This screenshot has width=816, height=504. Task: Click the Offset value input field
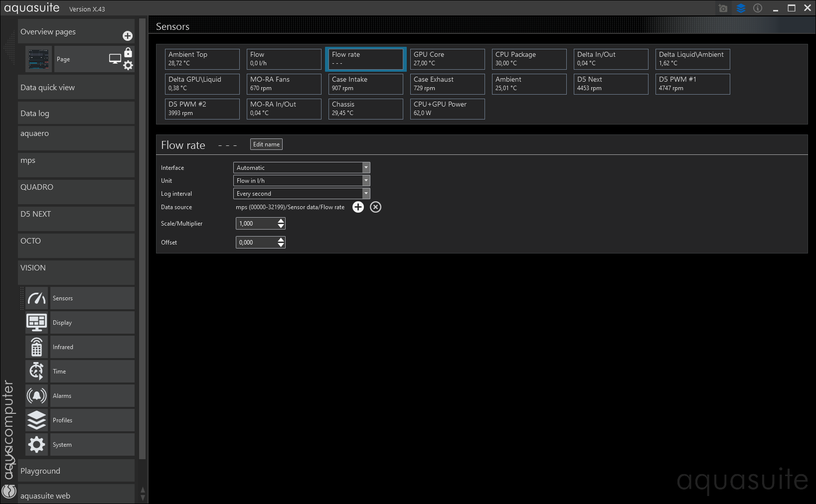pyautogui.click(x=256, y=243)
